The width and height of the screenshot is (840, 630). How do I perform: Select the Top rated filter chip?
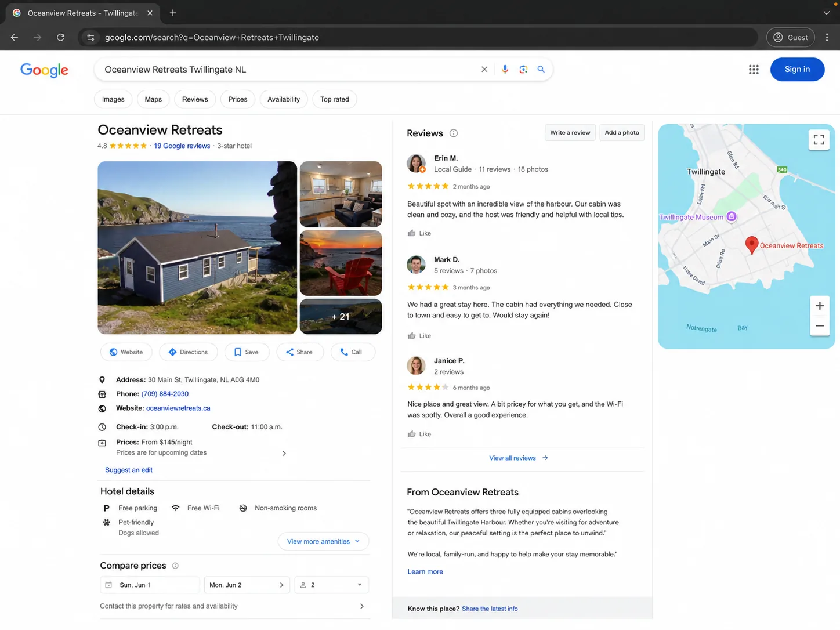point(335,99)
